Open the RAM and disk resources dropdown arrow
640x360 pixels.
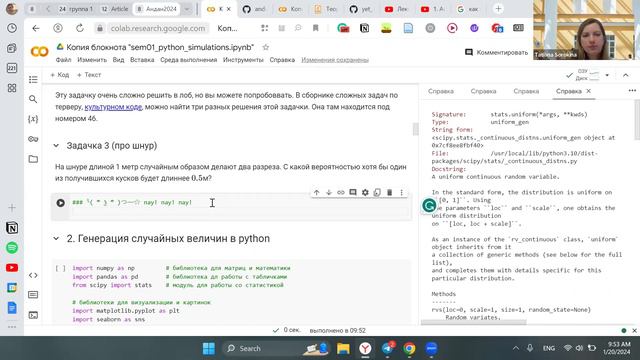(x=607, y=75)
